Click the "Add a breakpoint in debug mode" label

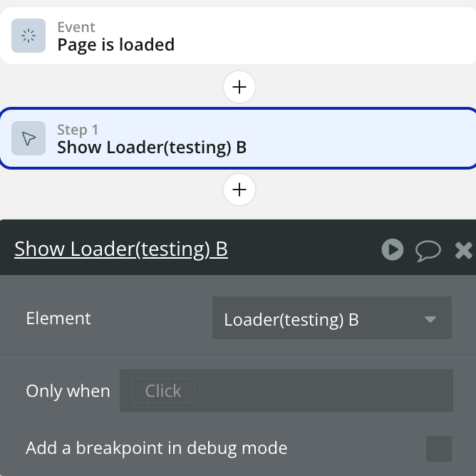[157, 448]
